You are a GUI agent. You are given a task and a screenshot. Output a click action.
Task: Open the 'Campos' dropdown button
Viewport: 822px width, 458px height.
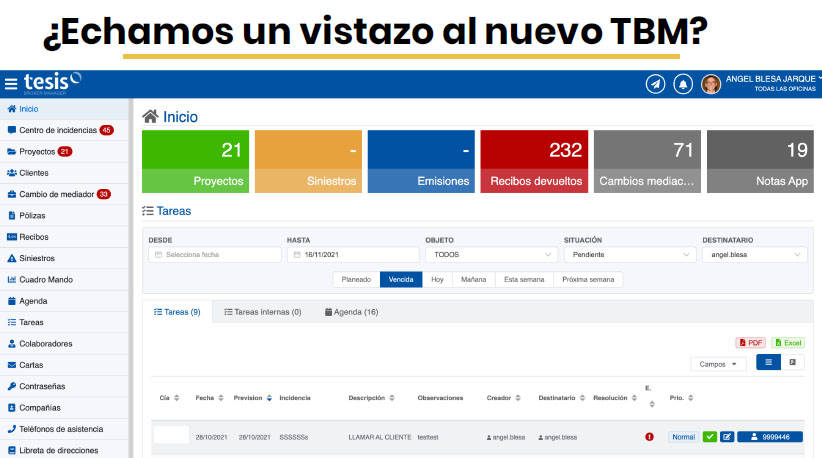click(x=718, y=364)
